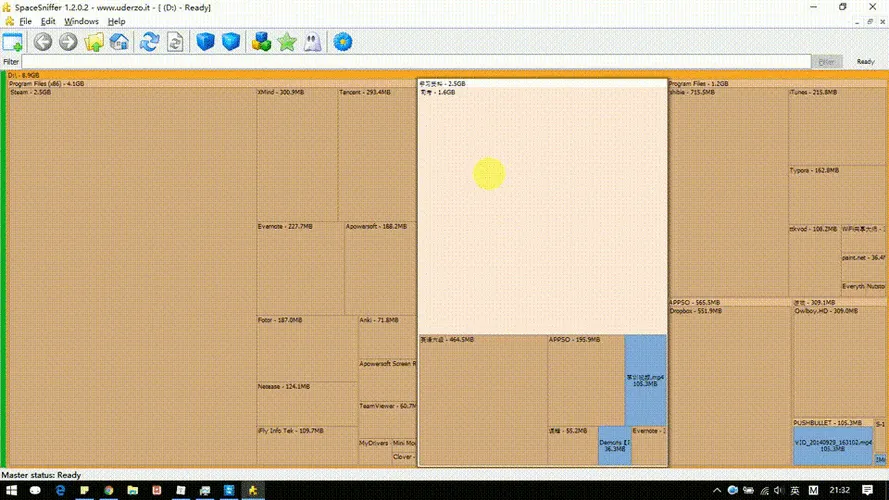Click the taskbar volume icon
The image size is (889, 500).
point(779,490)
